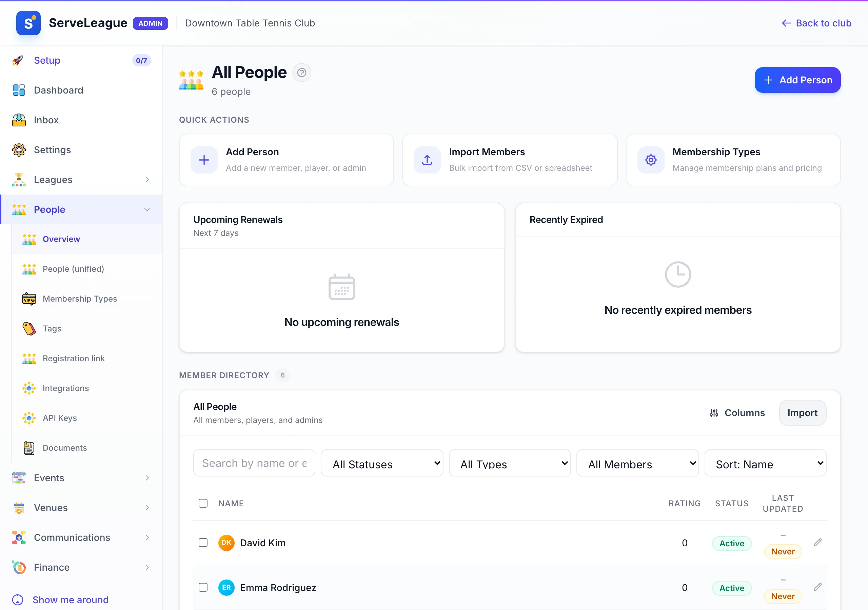868x610 pixels.
Task: Click the Communications icon
Action: click(19, 537)
